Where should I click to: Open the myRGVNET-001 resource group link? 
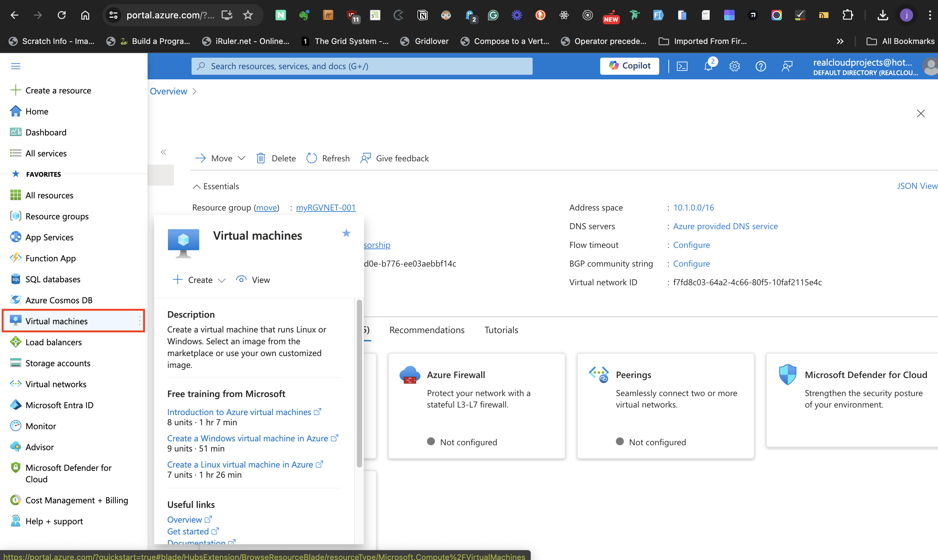pyautogui.click(x=325, y=207)
